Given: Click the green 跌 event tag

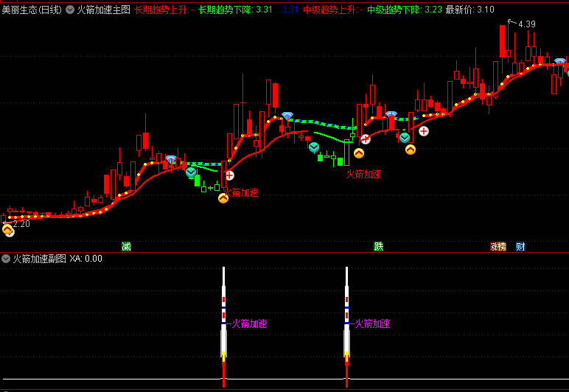Looking at the screenshot, I should 379,247.
